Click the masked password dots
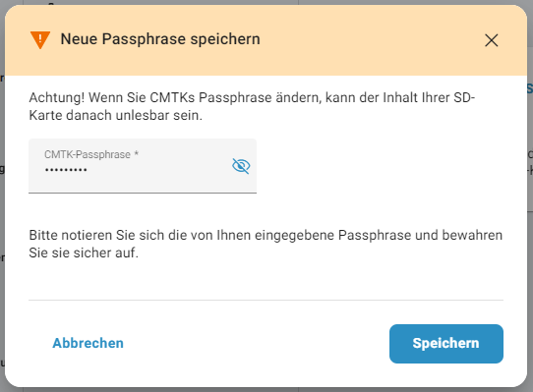533x392 pixels. (x=66, y=170)
